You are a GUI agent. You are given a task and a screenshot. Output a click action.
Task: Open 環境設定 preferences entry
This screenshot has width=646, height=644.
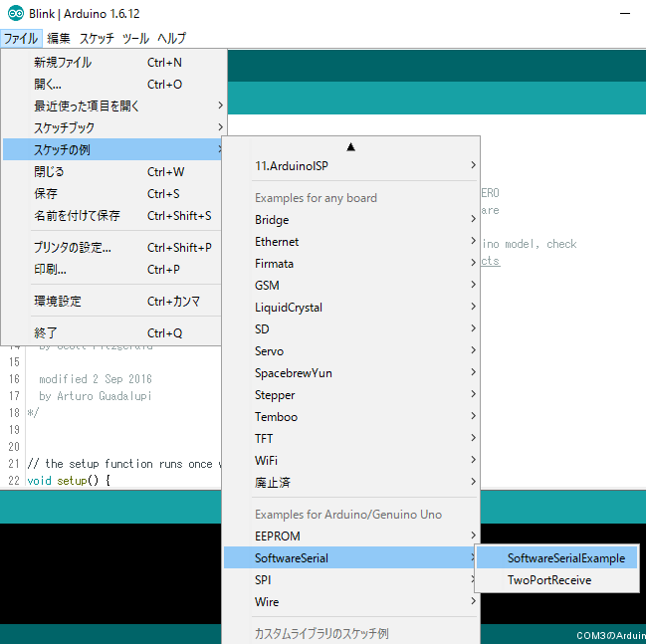112,302
